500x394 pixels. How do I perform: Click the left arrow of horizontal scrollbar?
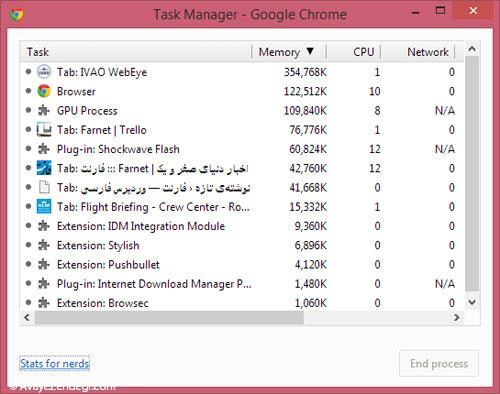[x=27, y=318]
